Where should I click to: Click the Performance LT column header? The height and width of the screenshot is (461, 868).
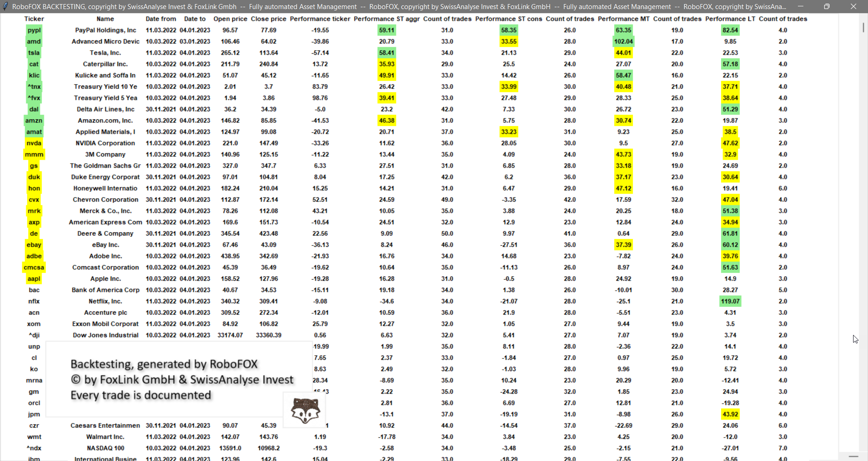pos(730,19)
